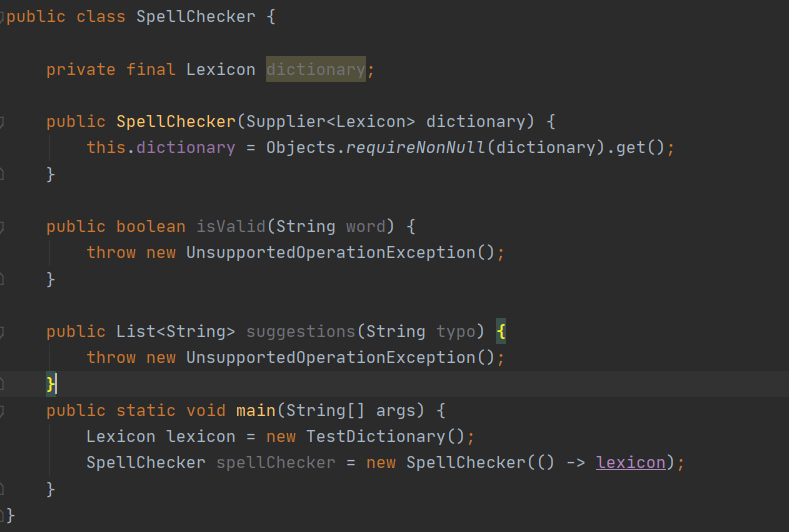This screenshot has width=789, height=532.
Task: Click highlighted yellow opening brace of suggestions
Action: click(x=501, y=331)
